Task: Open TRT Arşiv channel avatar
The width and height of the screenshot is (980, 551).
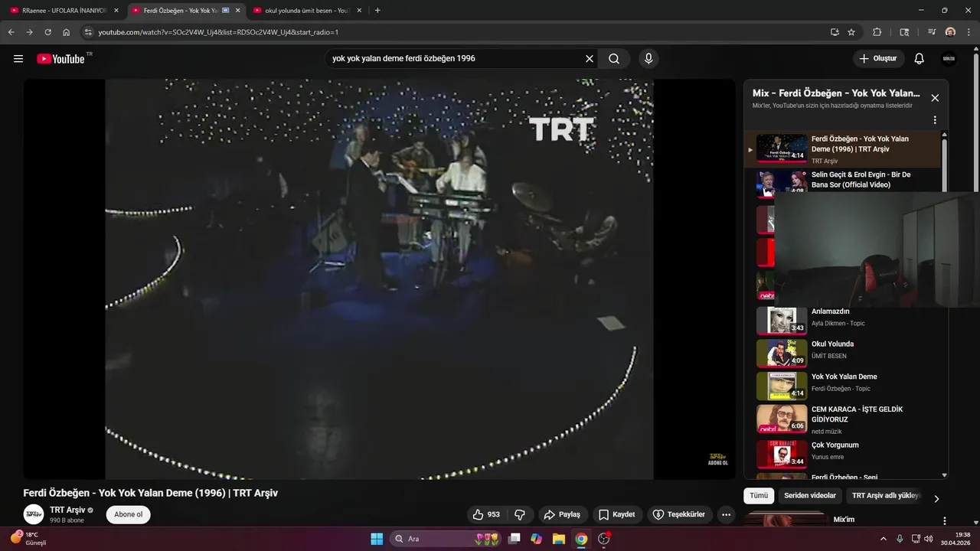Action: (34, 514)
